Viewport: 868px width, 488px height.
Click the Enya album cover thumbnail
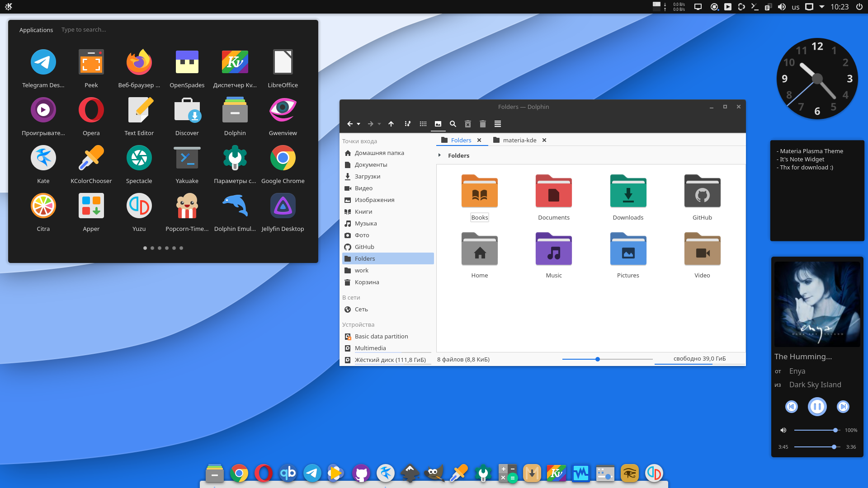click(817, 304)
